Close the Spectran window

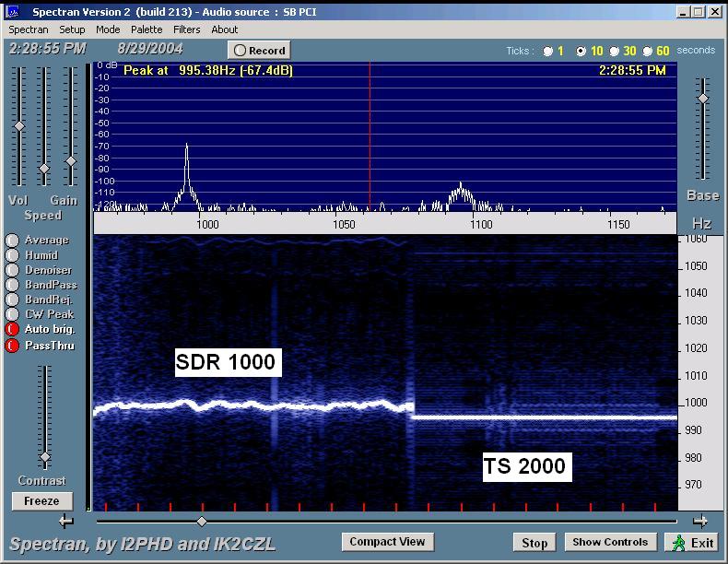tap(715, 12)
